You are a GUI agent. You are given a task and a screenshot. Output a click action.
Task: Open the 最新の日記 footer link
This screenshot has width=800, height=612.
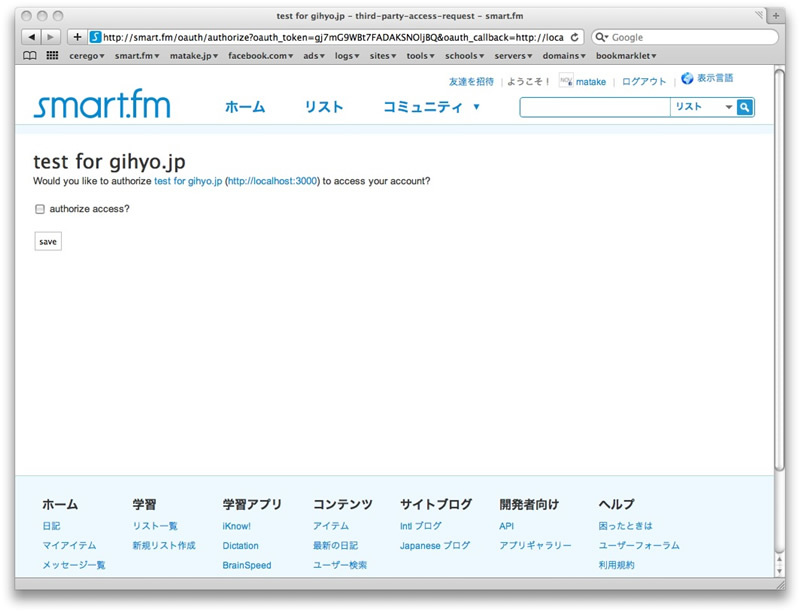[336, 546]
